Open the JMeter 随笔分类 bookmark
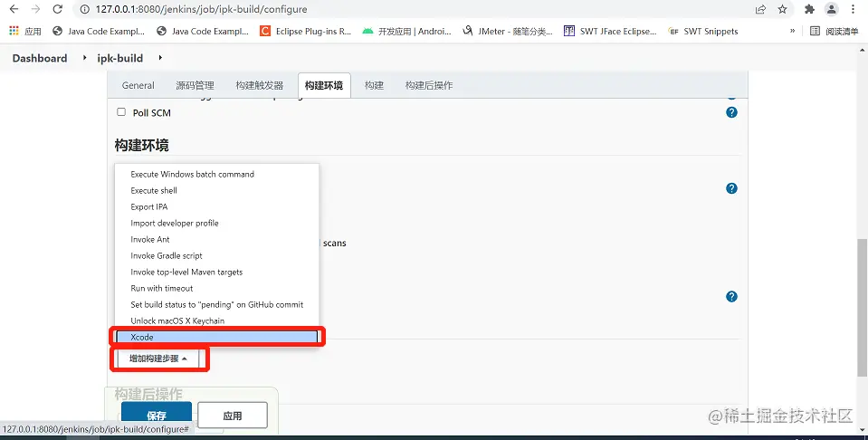 (508, 32)
